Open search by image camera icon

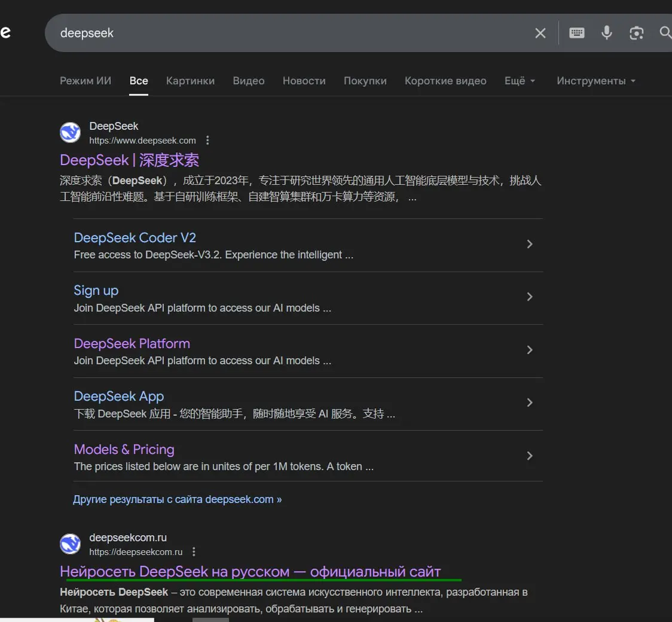[x=637, y=33]
